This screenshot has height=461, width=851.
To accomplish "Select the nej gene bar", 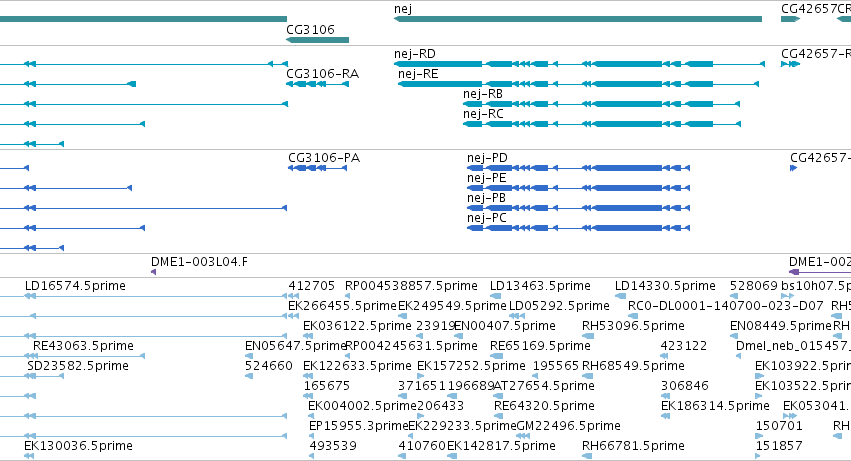I will pos(577,19).
